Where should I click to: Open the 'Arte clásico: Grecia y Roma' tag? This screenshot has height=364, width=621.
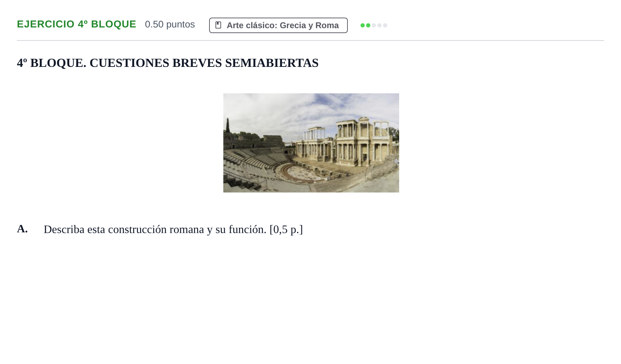pos(278,25)
